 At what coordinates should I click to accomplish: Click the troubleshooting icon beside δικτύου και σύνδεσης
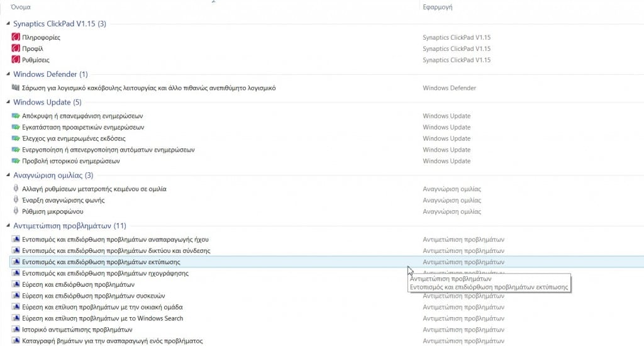tap(16, 250)
